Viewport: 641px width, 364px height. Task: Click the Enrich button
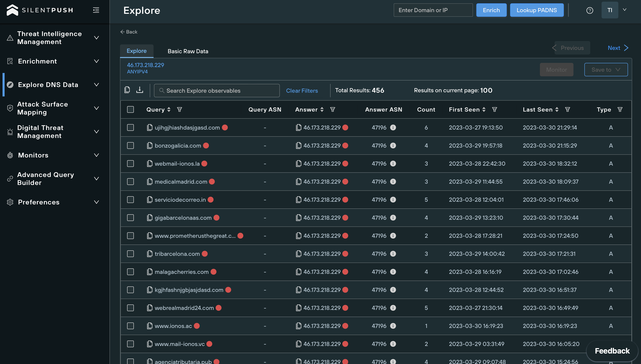[x=491, y=10]
